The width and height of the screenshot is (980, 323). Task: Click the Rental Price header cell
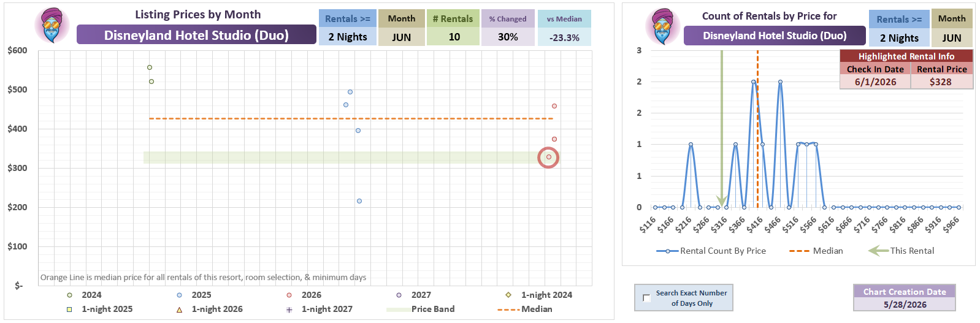tap(941, 69)
